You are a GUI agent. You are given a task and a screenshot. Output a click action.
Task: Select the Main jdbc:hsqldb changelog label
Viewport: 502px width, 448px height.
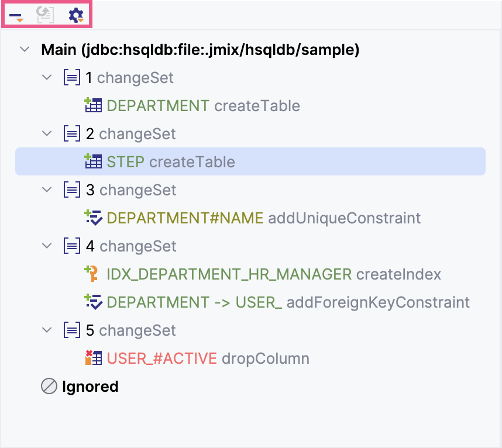click(x=176, y=50)
